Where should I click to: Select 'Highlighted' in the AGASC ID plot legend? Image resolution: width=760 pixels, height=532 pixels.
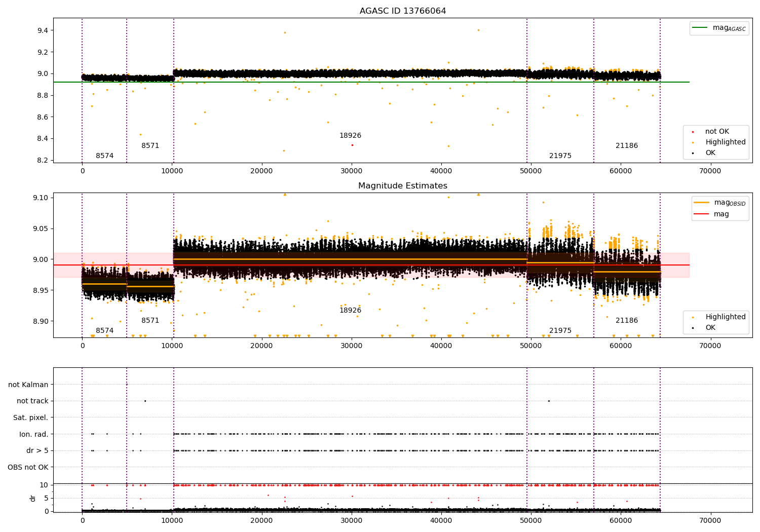coord(719,142)
